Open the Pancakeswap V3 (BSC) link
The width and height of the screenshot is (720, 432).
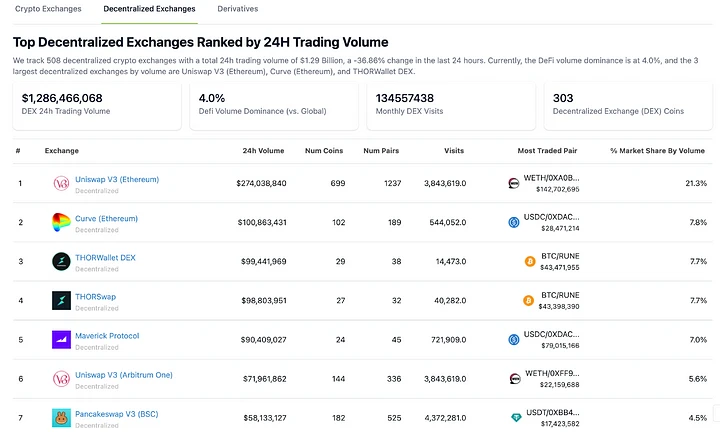117,414
